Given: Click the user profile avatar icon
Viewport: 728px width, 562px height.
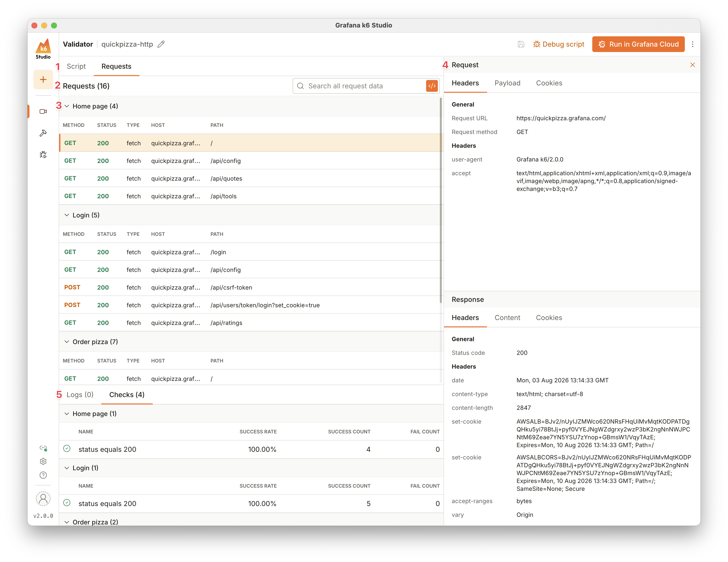Looking at the screenshot, I should (x=43, y=499).
